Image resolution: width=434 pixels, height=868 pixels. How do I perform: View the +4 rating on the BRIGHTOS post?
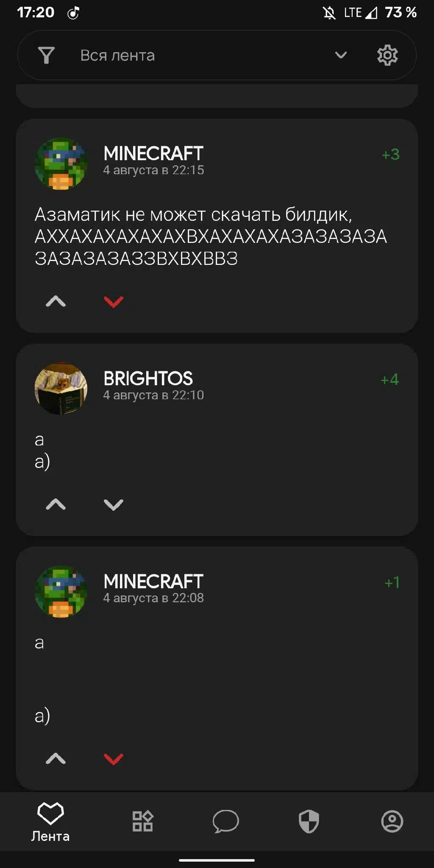pyautogui.click(x=390, y=379)
